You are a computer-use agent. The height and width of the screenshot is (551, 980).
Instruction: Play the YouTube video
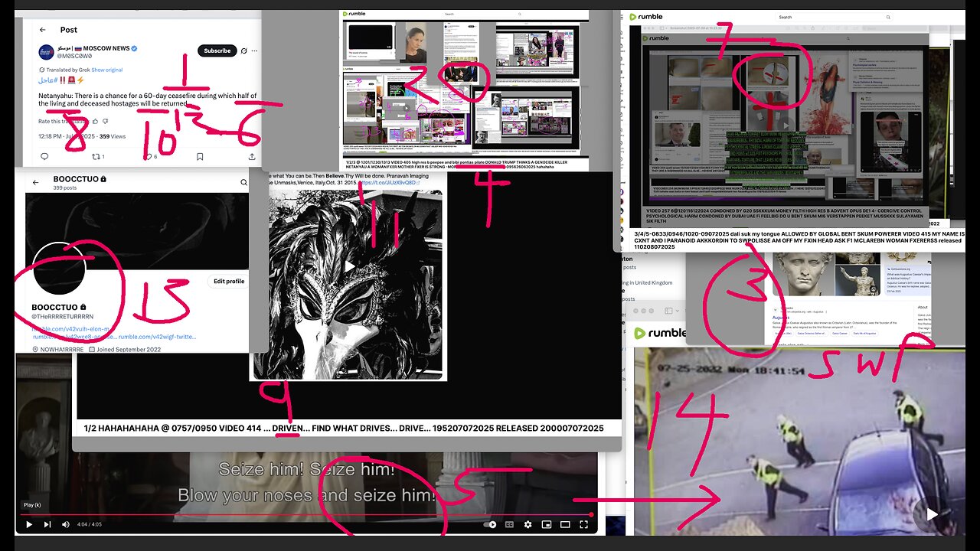pos(29,524)
